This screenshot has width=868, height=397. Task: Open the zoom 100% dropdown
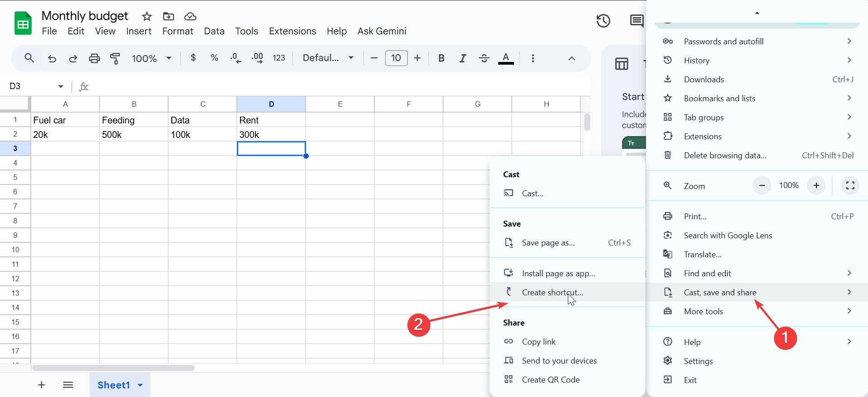click(x=151, y=58)
